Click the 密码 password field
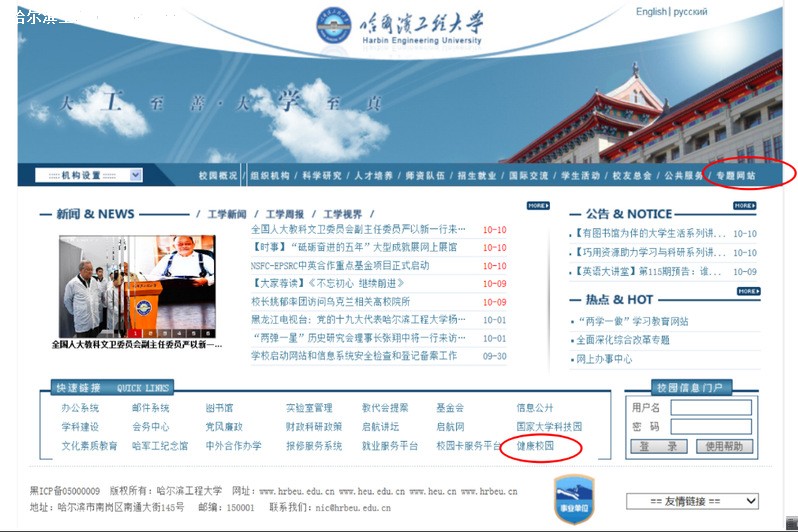The width and height of the screenshot is (798, 532). coord(710,427)
